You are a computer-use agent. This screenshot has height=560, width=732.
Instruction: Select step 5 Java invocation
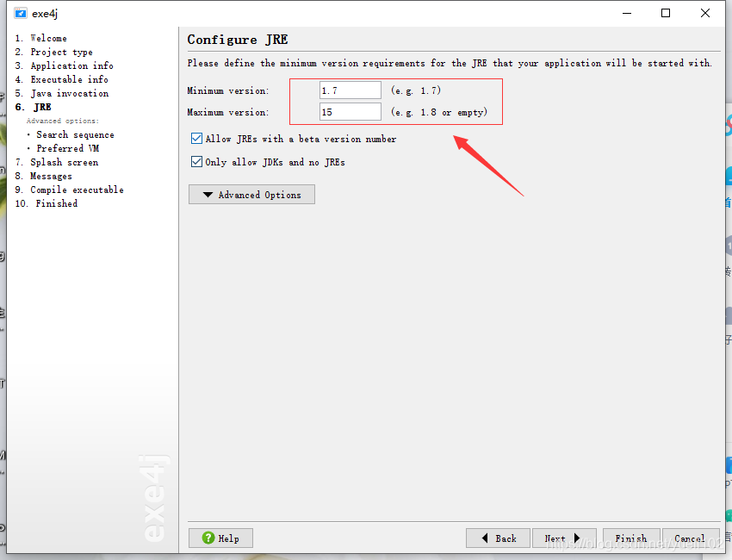click(x=62, y=93)
